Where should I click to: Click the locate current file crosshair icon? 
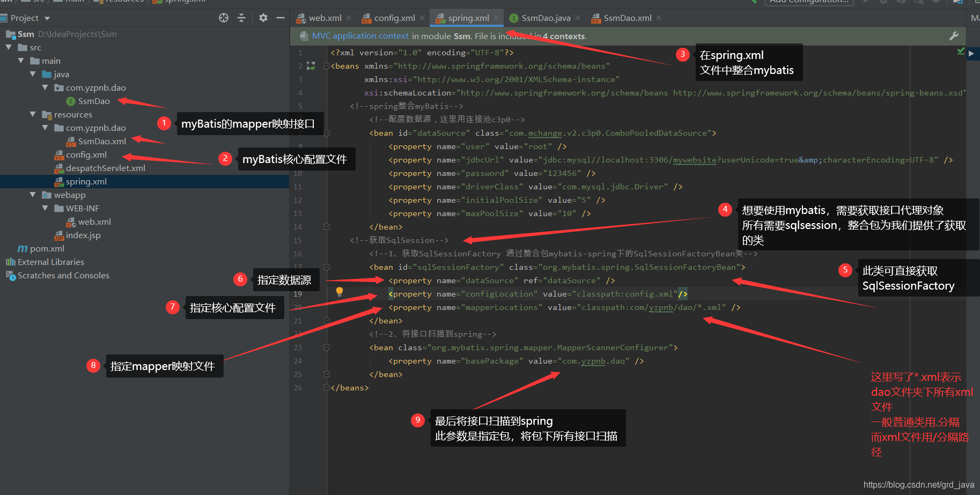click(x=224, y=18)
